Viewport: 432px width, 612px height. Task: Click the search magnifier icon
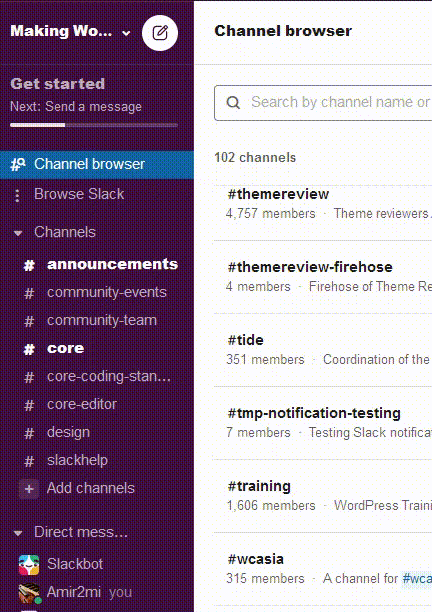[233, 103]
